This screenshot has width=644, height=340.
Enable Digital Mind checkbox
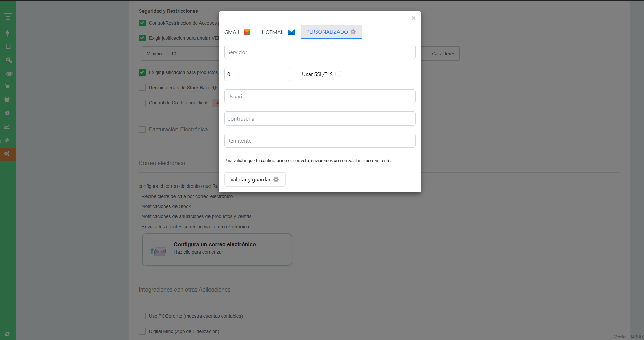[142, 331]
